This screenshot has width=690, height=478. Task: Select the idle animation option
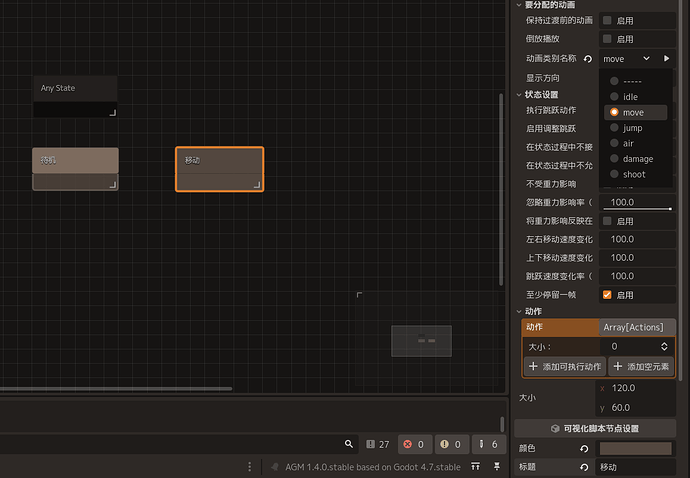[x=635, y=97]
